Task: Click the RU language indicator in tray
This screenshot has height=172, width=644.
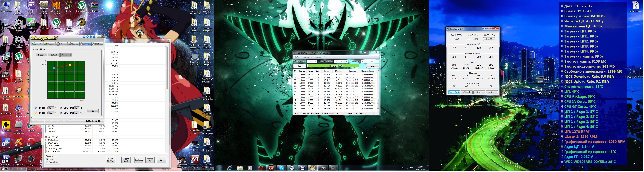Action: (403, 168)
